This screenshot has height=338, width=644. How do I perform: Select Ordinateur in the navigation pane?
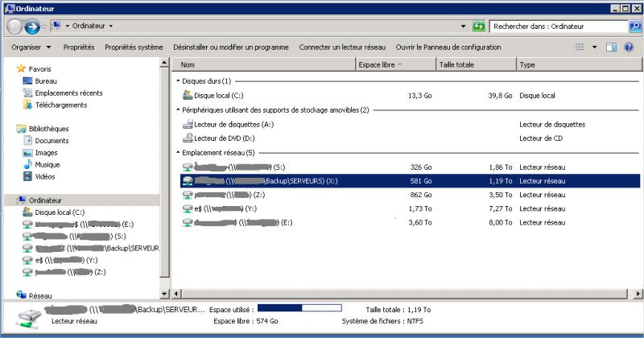point(82,200)
